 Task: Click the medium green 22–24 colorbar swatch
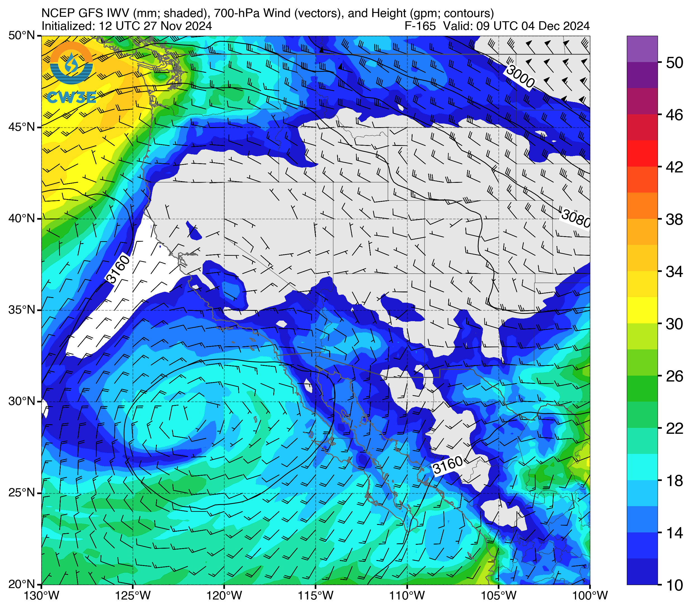(642, 414)
